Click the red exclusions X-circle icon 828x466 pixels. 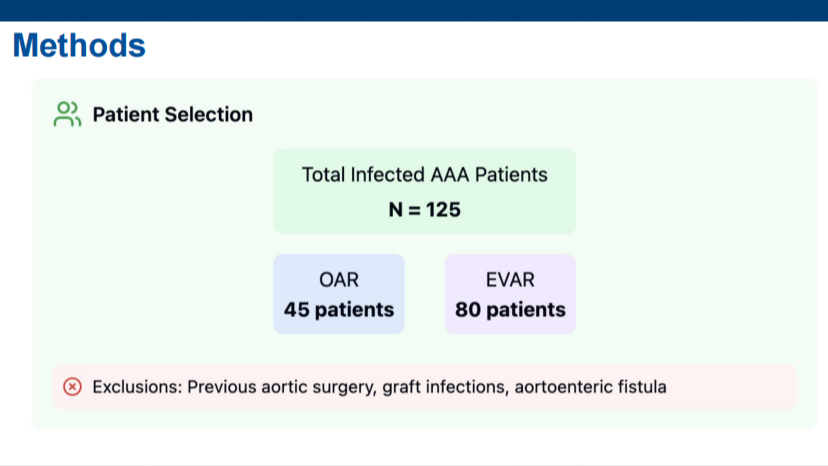coord(72,387)
